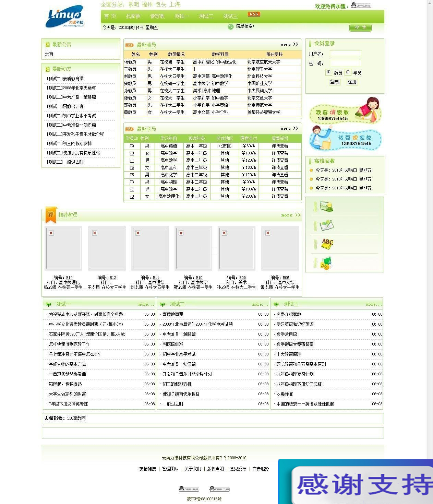Image resolution: width=433 pixels, height=504 pixels.
Task: Open tutor photo for 编号 506
Action: [x=280, y=248]
